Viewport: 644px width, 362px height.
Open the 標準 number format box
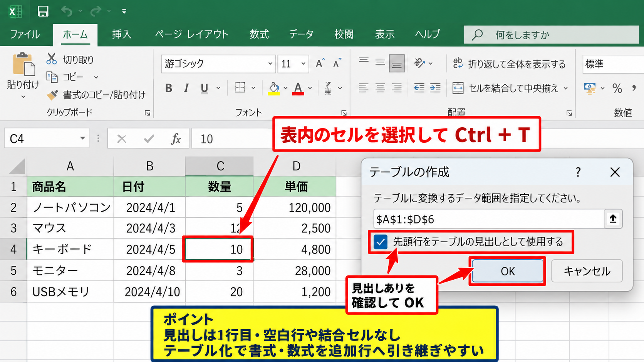coord(613,64)
